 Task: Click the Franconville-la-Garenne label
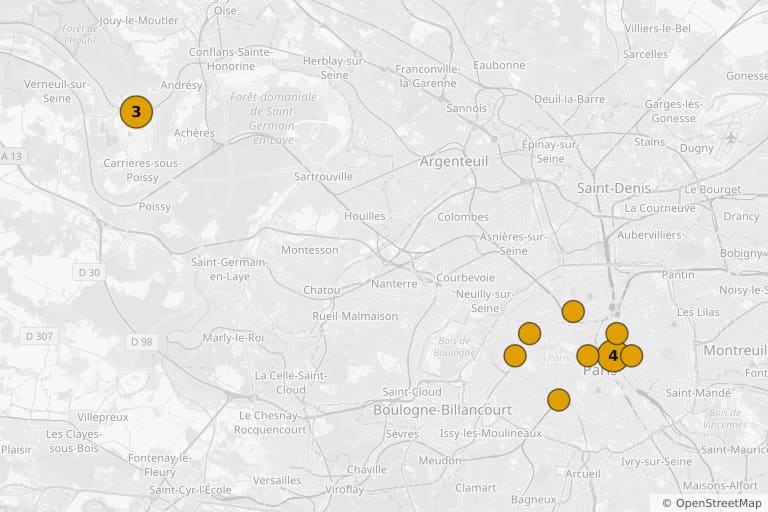428,76
